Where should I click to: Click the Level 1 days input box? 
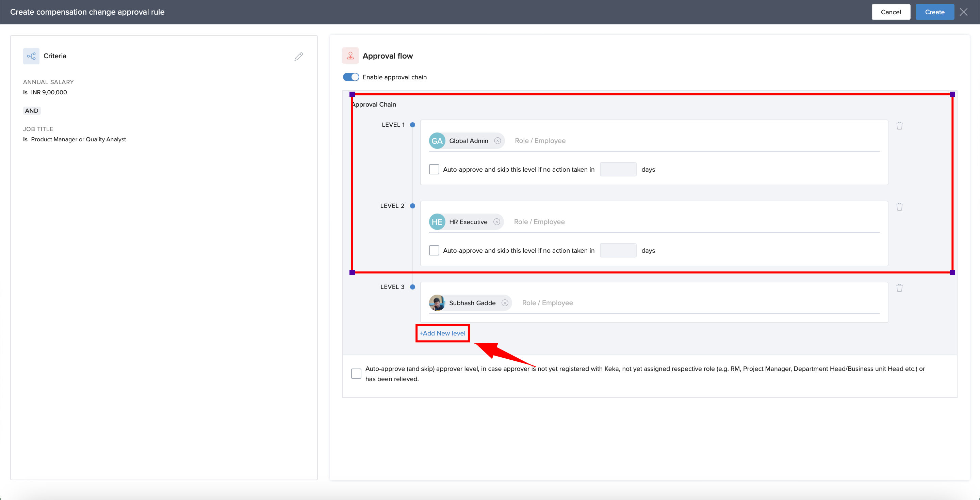click(x=618, y=170)
